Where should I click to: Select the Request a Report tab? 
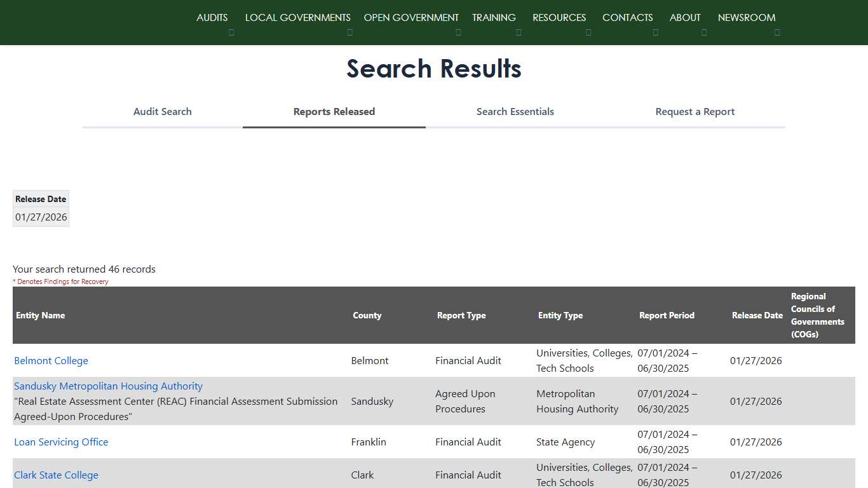pos(695,111)
